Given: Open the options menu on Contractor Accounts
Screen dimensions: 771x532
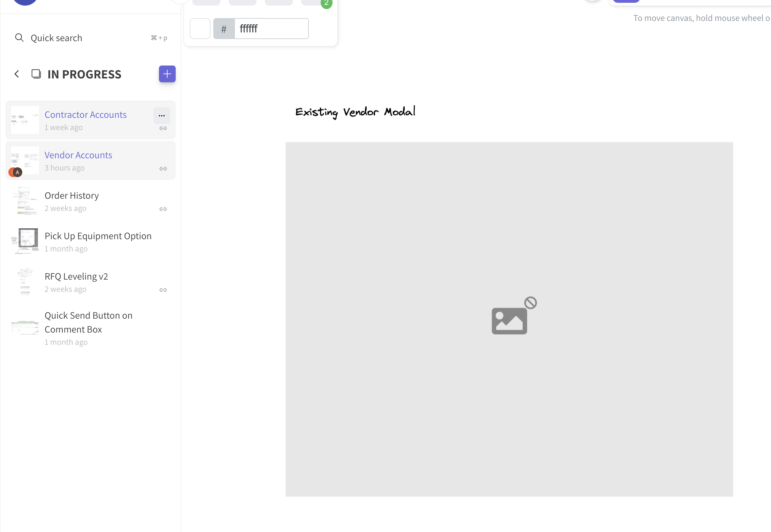Looking at the screenshot, I should [161, 115].
